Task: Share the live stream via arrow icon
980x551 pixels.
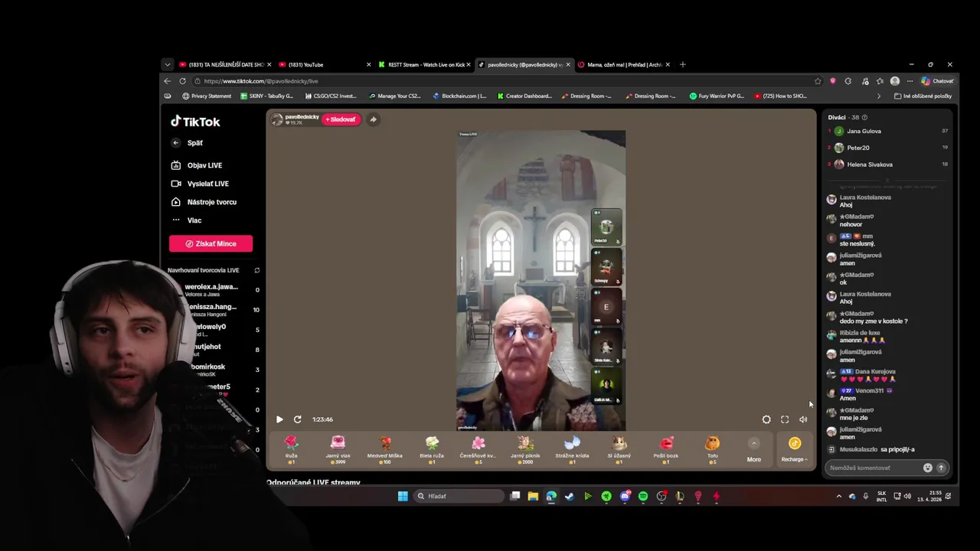Action: coord(373,119)
